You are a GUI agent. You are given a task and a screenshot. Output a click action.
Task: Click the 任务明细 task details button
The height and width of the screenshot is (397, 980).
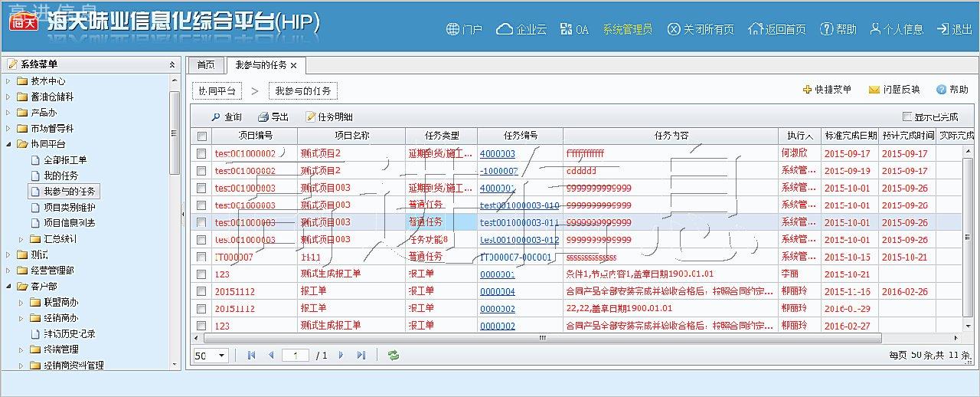(329, 117)
